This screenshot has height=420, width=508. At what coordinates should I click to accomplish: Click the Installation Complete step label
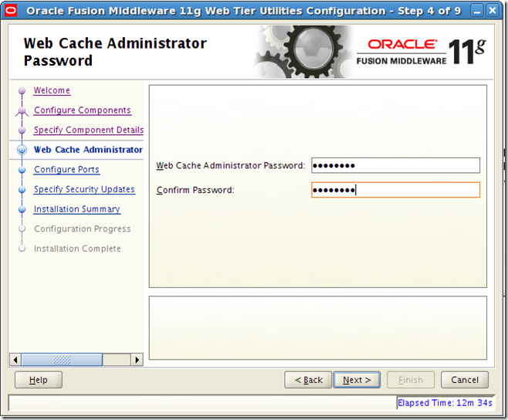77,249
